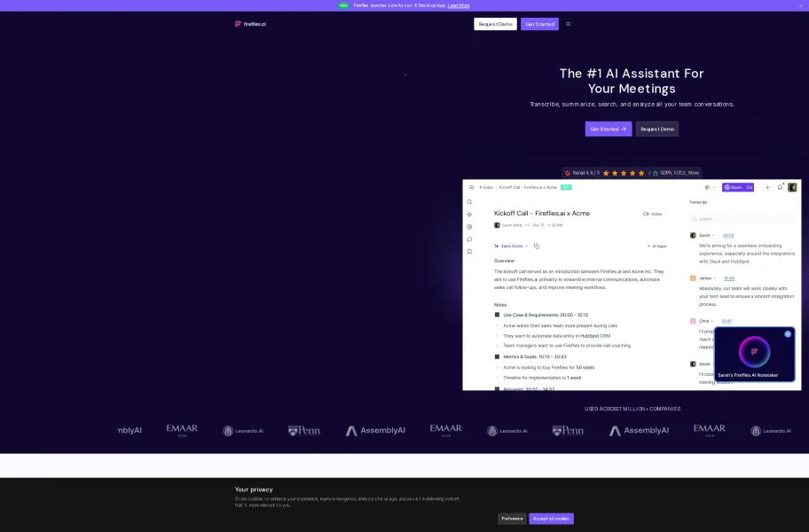This screenshot has width=809, height=532.
Task: Click the "Used across 1 million+ companies" text
Action: coord(632,409)
